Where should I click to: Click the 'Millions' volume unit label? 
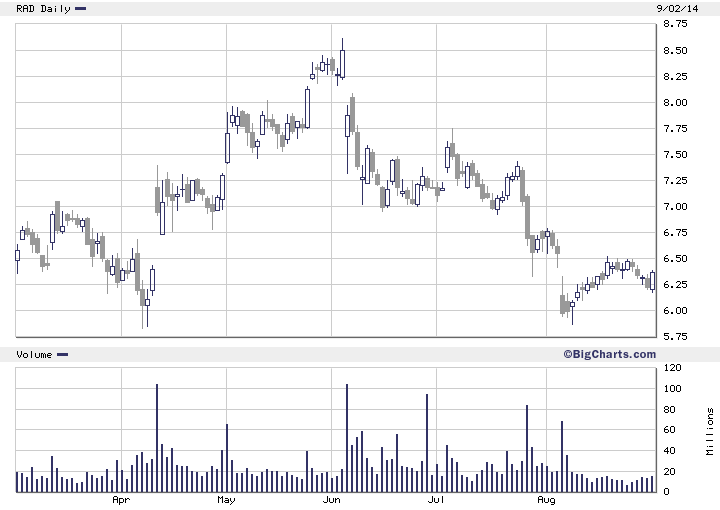click(x=709, y=431)
